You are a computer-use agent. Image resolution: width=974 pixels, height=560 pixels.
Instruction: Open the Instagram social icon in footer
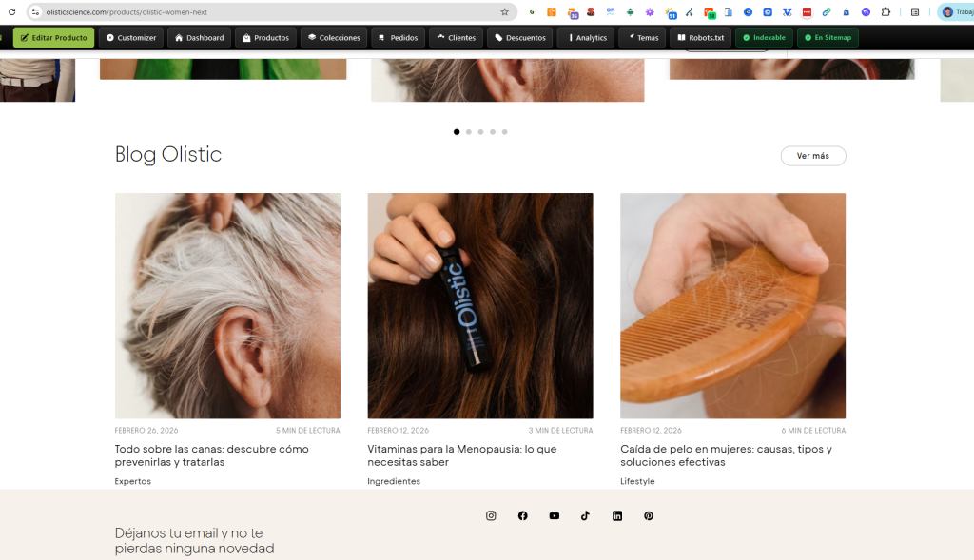(491, 515)
